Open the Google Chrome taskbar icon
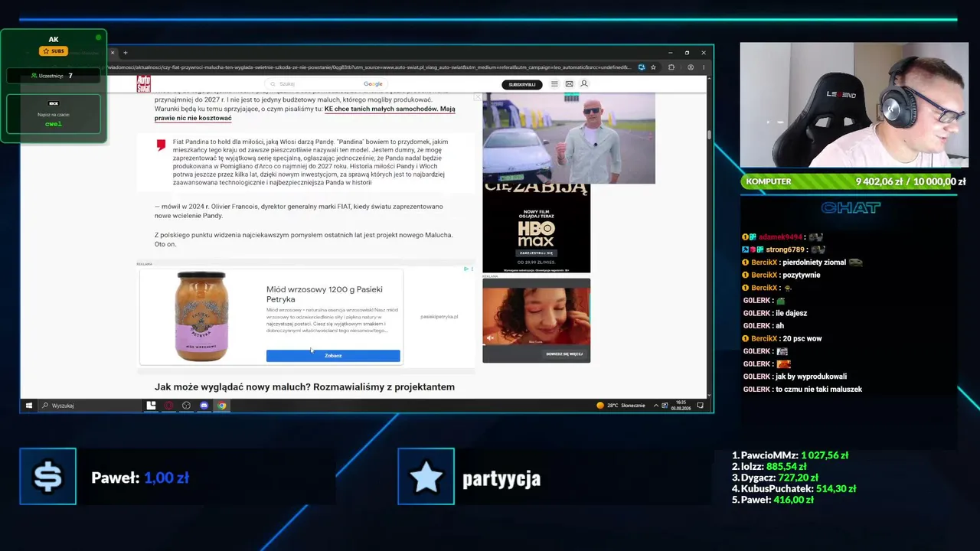This screenshot has width=980, height=551. click(221, 406)
